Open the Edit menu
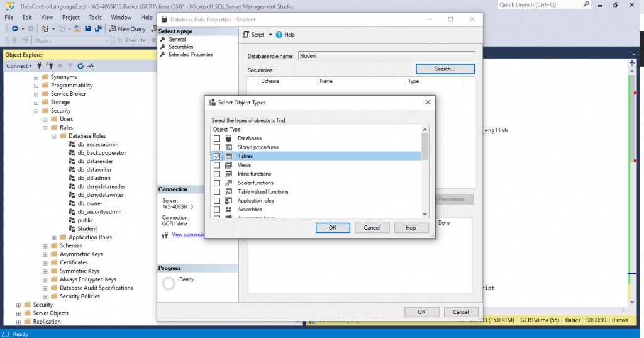 26,17
